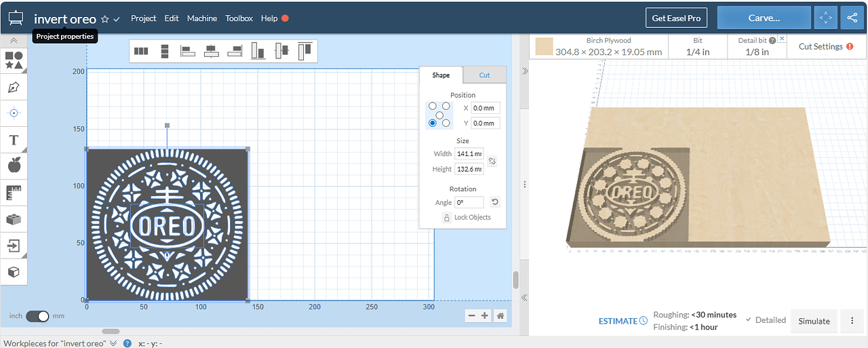Collapse 3D preview pane with top arrows
The width and height of the screenshot is (868, 348).
pos(524,71)
